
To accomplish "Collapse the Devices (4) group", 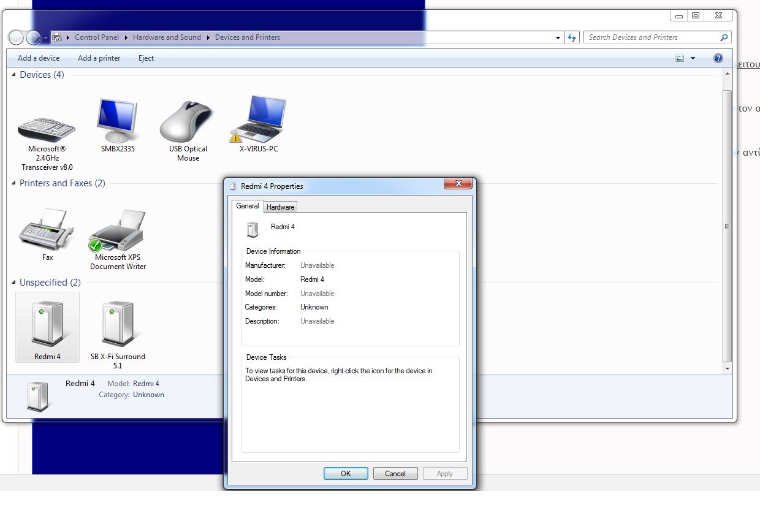I will tap(14, 75).
